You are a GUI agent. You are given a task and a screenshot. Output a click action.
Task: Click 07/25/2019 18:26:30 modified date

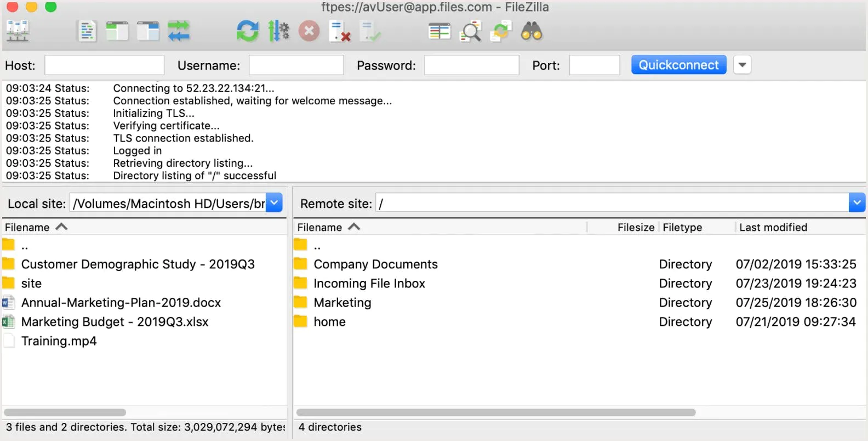pyautogui.click(x=796, y=302)
